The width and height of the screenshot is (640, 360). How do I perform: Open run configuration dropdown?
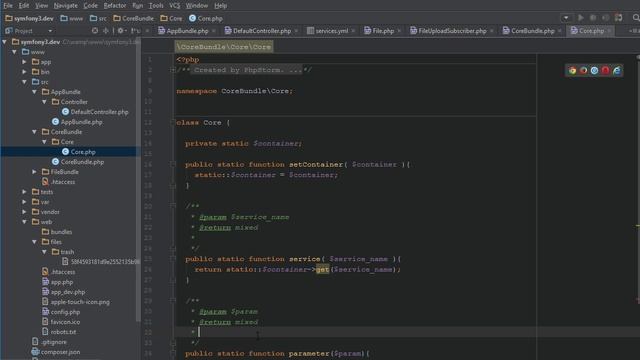[566, 18]
